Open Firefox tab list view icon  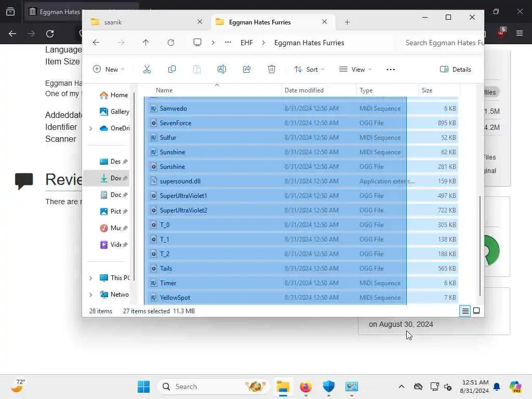pos(10,11)
